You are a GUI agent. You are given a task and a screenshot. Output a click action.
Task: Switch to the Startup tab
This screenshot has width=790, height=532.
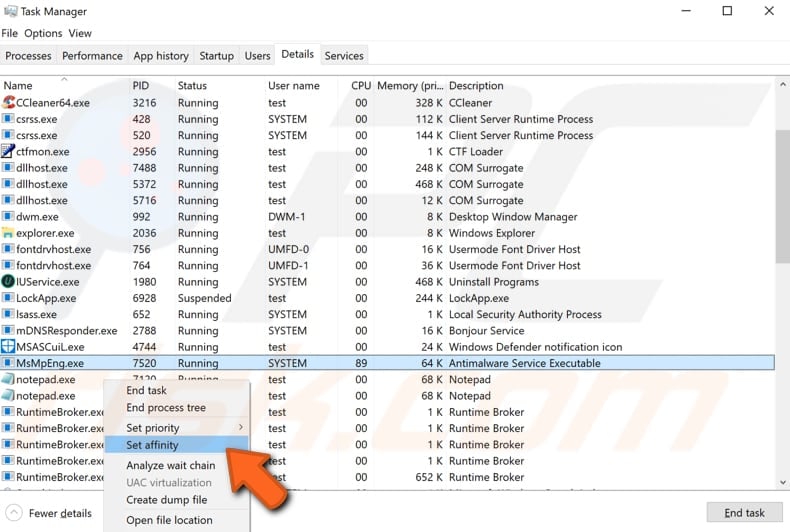(217, 56)
